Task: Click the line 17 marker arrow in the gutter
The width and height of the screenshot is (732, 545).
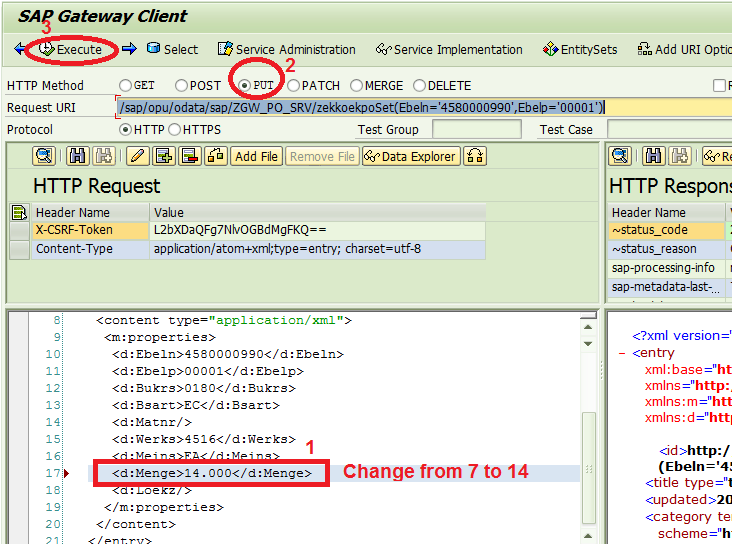Action: tap(67, 473)
